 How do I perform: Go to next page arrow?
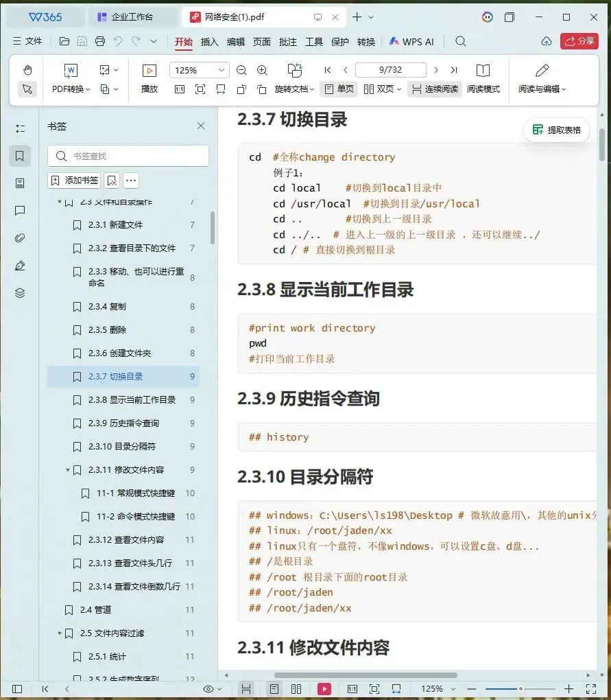[x=435, y=70]
